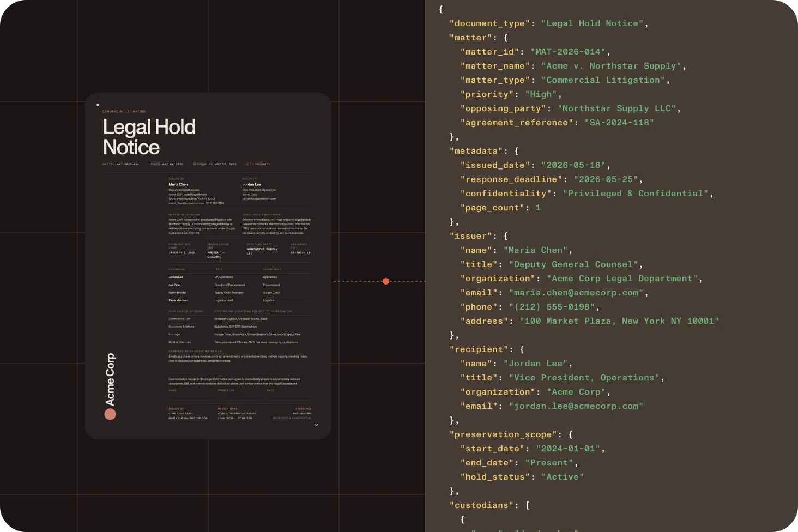Click the "document_type" line in JSON
The image size is (798, 532).
point(549,23)
